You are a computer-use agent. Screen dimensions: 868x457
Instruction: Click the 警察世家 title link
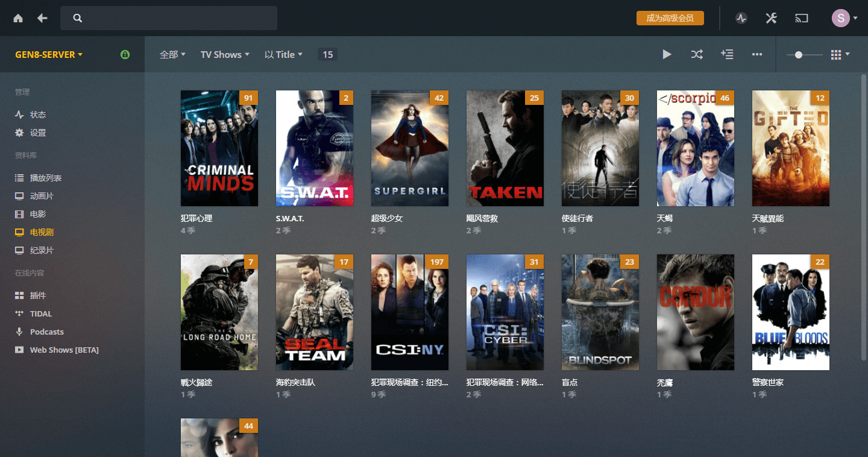[x=768, y=382]
